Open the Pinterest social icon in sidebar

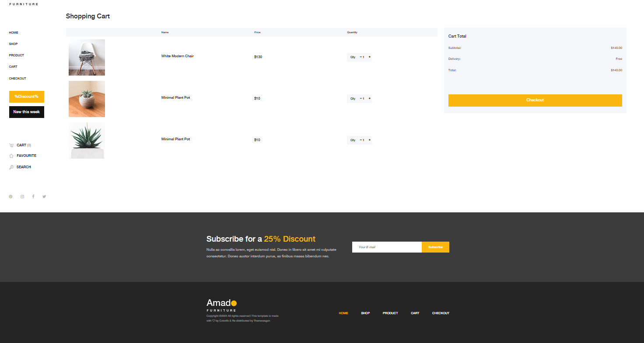click(x=10, y=197)
